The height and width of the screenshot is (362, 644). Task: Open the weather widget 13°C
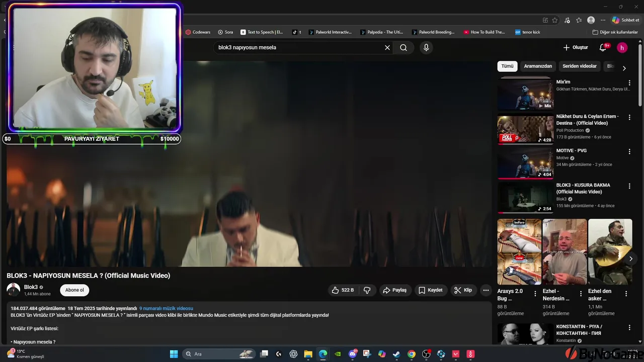26,354
